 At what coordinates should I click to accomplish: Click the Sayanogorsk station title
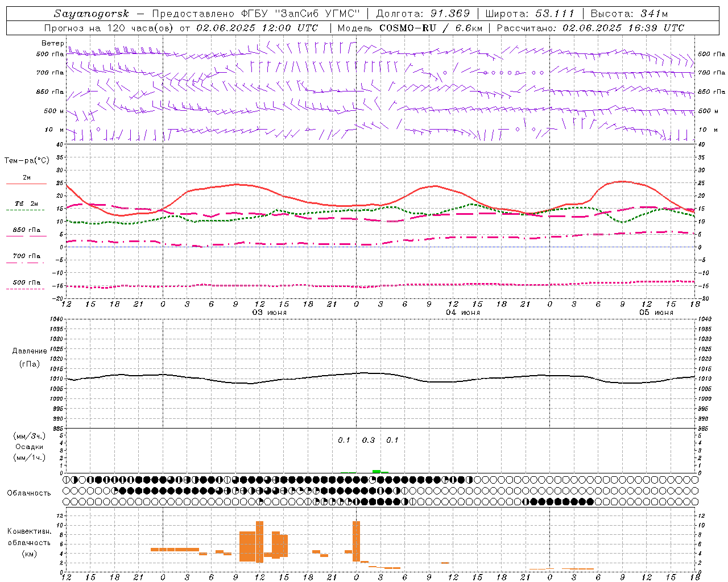tap(92, 14)
